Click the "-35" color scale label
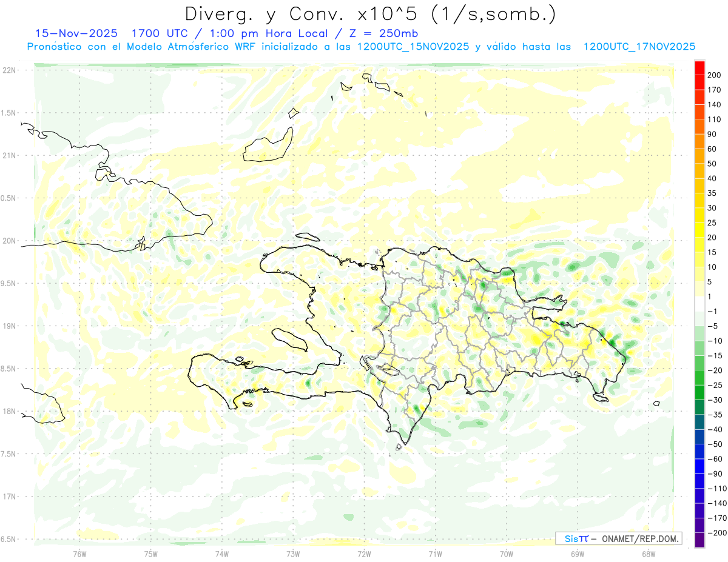The height and width of the screenshot is (562, 728). [x=713, y=415]
